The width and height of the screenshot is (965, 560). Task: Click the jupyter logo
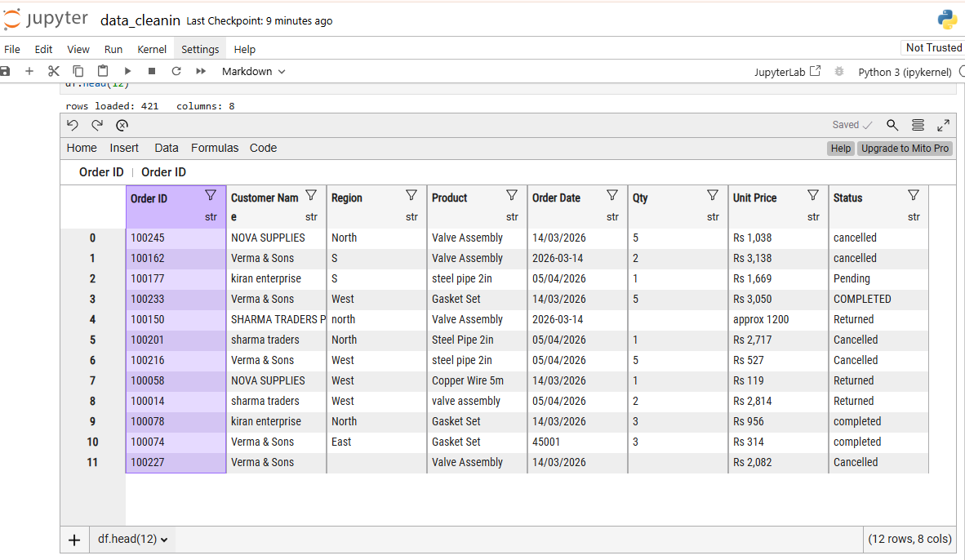click(45, 19)
